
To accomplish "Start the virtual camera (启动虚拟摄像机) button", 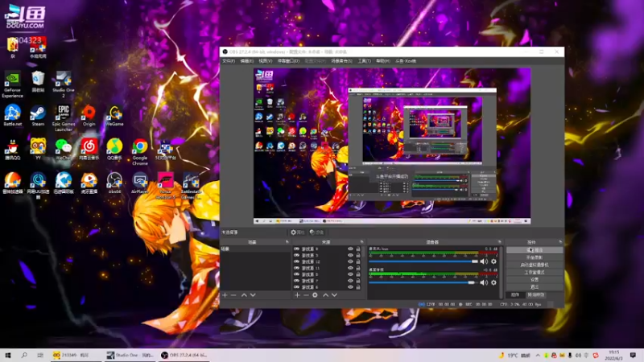I will pos(535,265).
